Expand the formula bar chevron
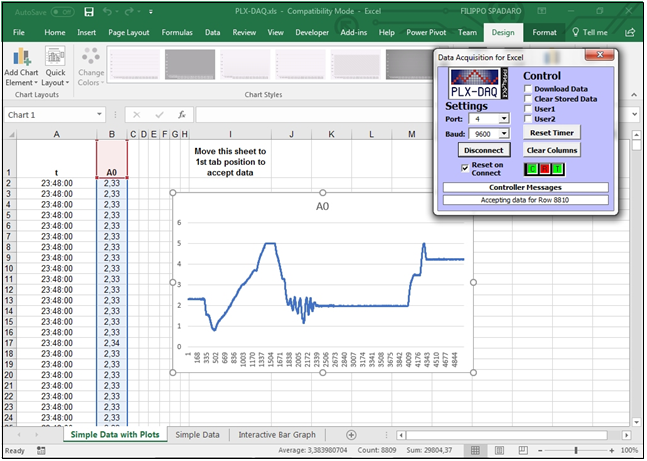This screenshot has height=461, width=647. click(635, 114)
